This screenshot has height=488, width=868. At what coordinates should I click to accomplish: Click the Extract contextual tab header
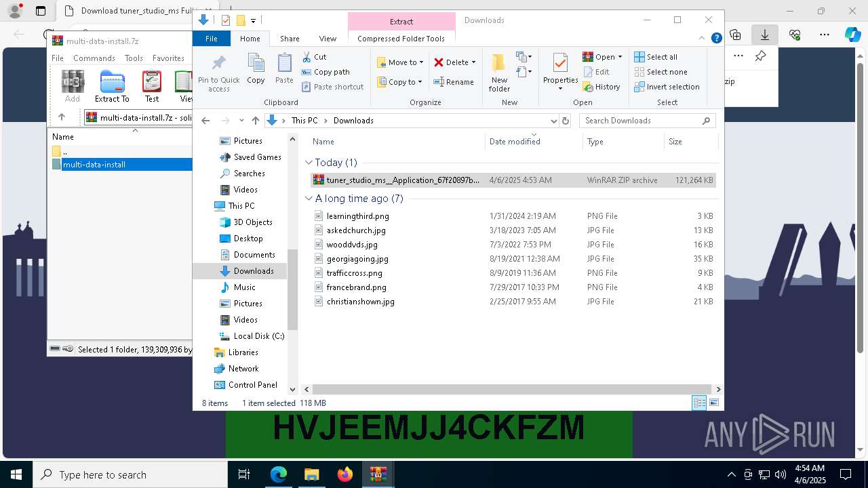(401, 22)
